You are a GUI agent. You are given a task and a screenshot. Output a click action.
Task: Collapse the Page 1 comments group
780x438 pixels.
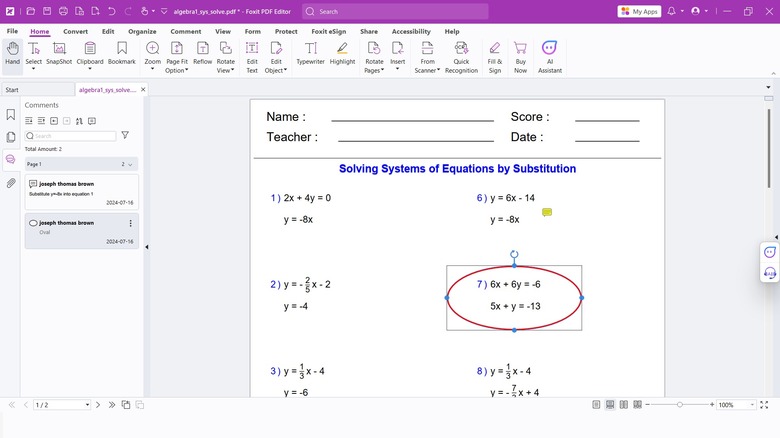tap(130, 164)
